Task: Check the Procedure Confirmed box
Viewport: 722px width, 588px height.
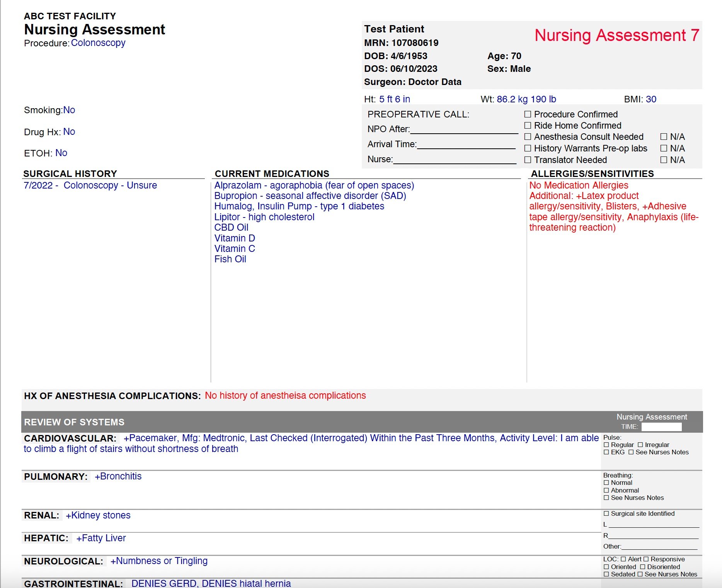Action: 528,114
